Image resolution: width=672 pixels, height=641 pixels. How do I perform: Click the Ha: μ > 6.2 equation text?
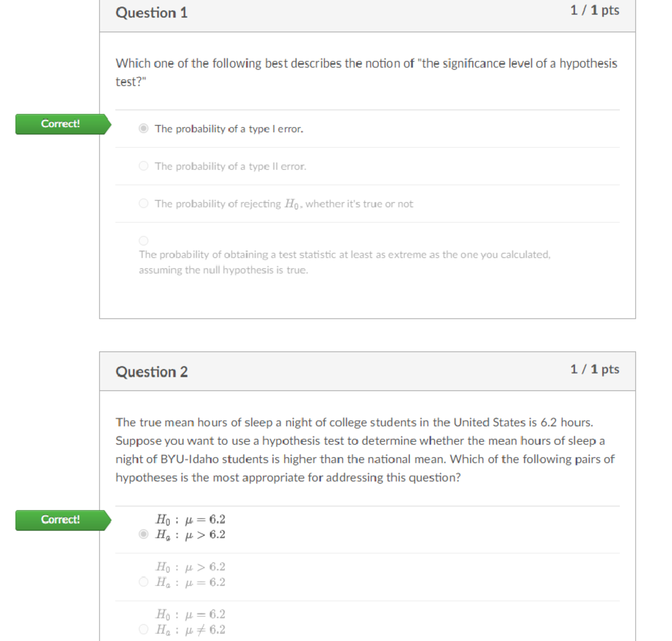click(x=190, y=535)
